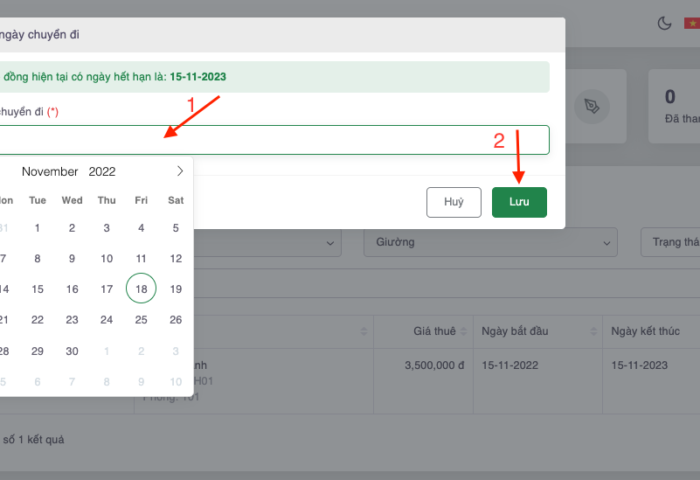Viewport: 700px width, 480px height.
Task: Click the month label November in the calendar
Action: (50, 171)
